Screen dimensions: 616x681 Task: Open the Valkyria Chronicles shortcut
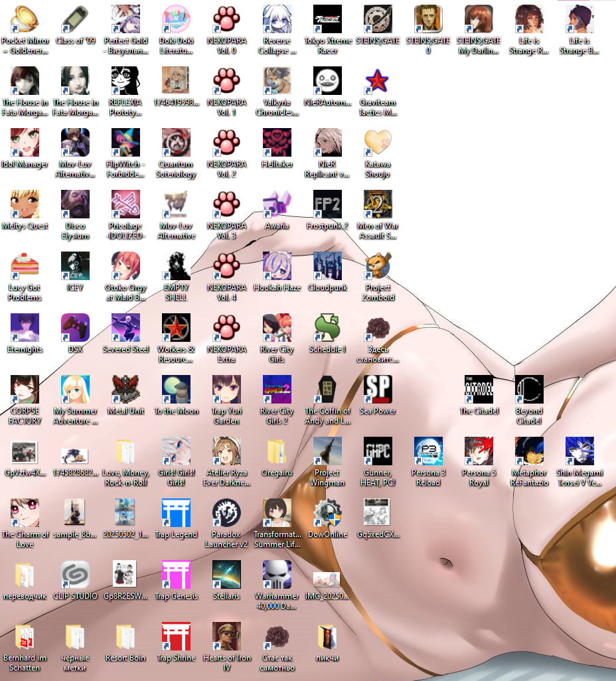coord(277,81)
